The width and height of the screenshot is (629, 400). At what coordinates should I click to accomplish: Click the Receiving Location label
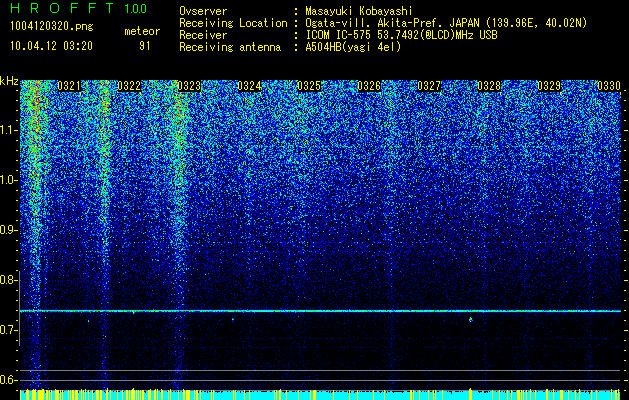233,23
